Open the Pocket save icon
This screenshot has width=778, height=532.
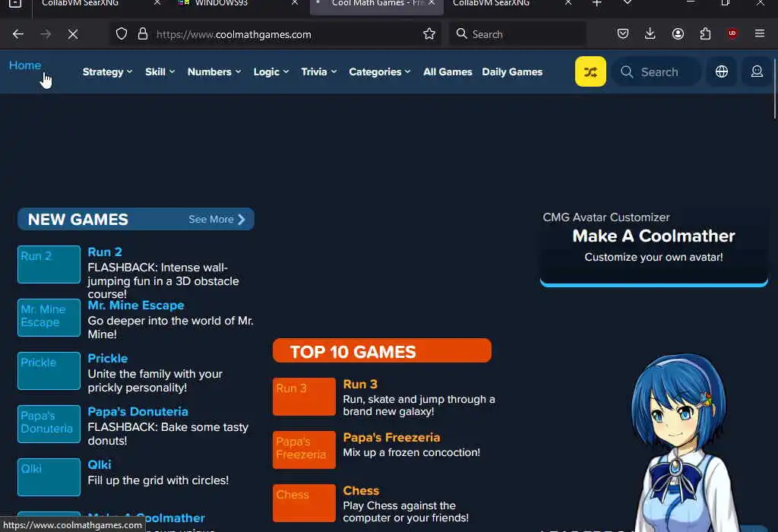[x=623, y=33]
